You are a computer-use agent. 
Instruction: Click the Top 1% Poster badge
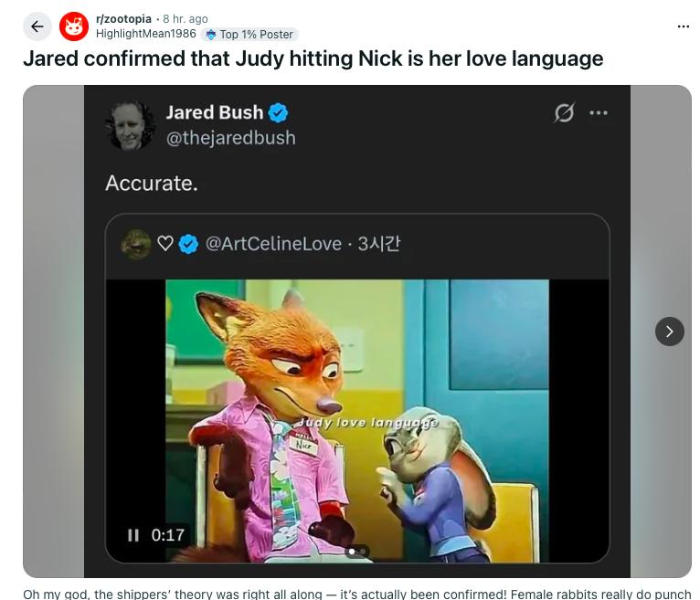tap(249, 35)
